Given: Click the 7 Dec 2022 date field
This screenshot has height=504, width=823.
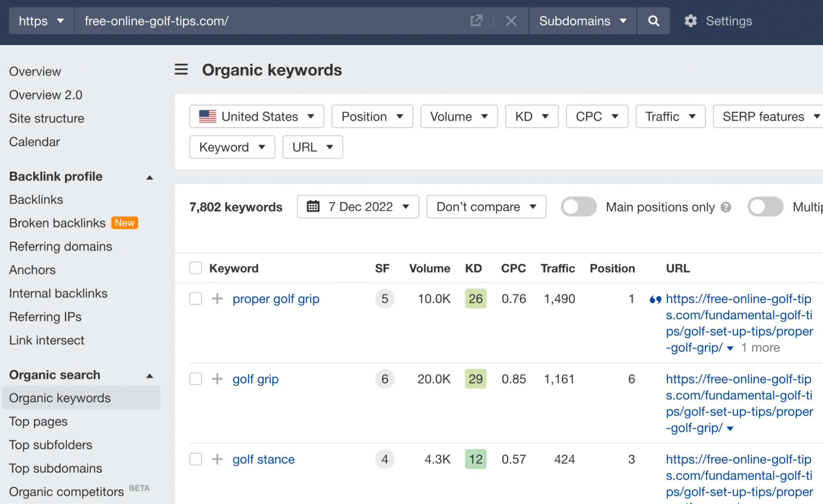Looking at the screenshot, I should tap(357, 206).
